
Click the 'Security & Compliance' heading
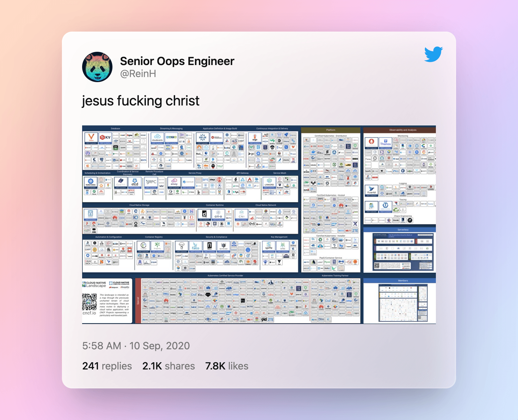[216, 237]
